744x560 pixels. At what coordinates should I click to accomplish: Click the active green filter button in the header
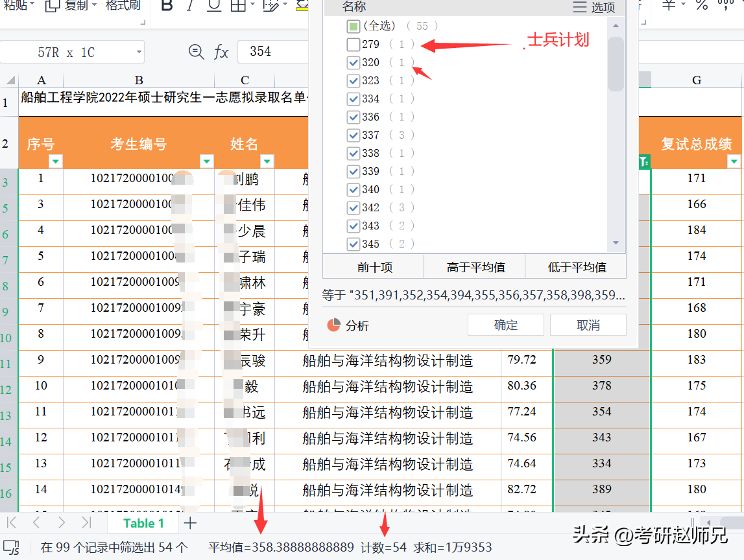(x=644, y=161)
